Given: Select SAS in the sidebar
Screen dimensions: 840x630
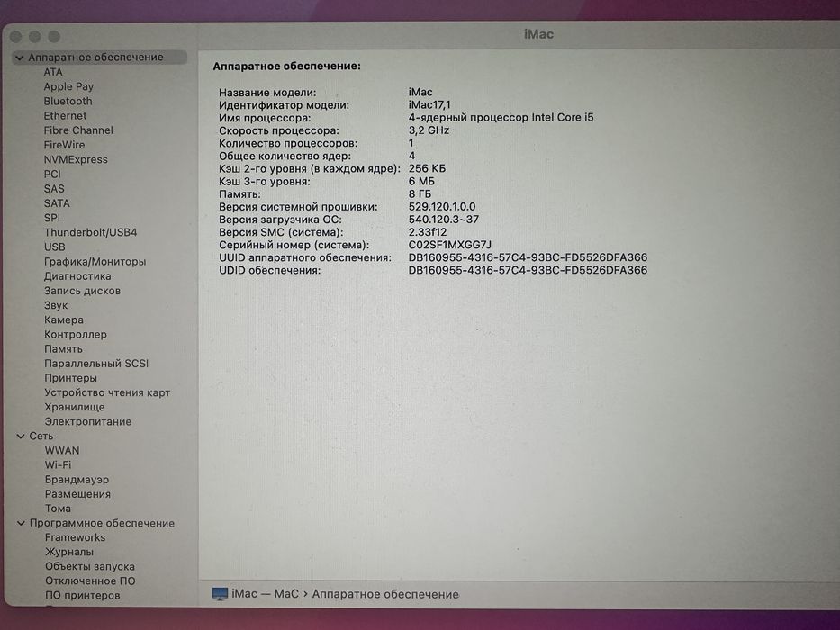Looking at the screenshot, I should coord(54,189).
